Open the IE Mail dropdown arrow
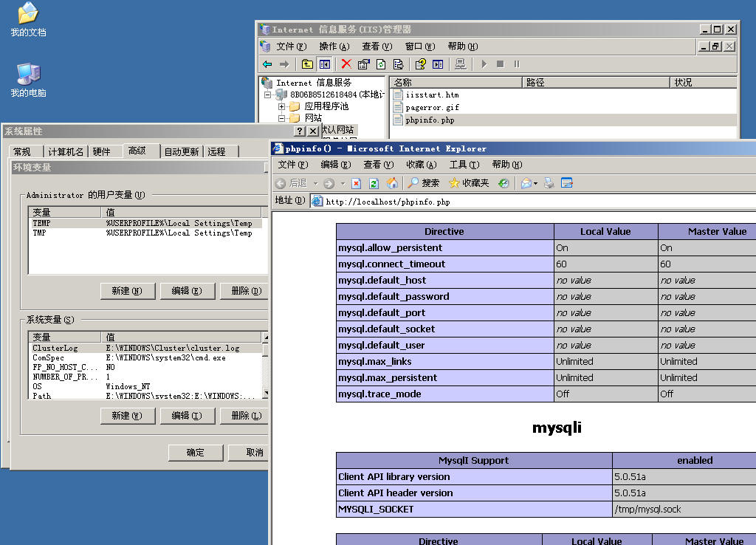The image size is (756, 545). pyautogui.click(x=535, y=183)
